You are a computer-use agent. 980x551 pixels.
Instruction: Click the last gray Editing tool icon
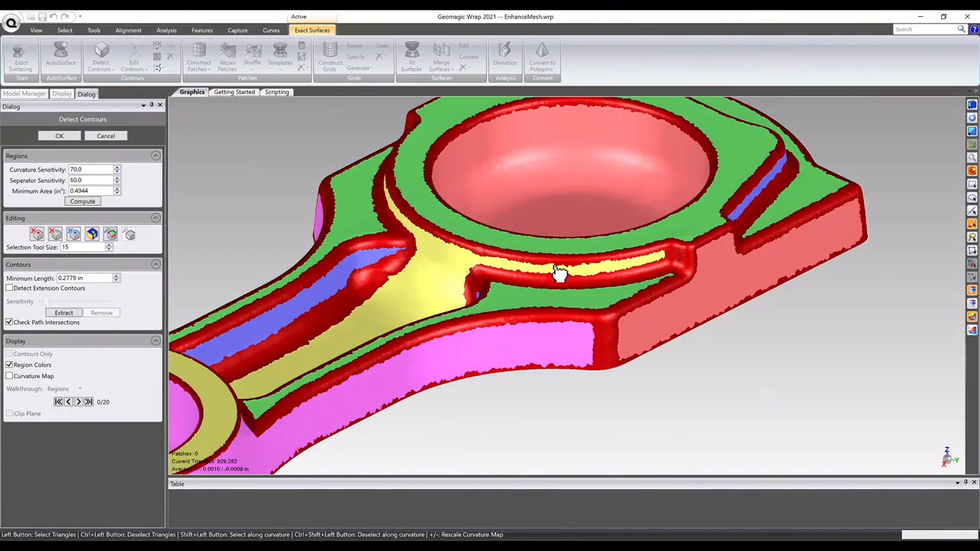pyautogui.click(x=129, y=234)
